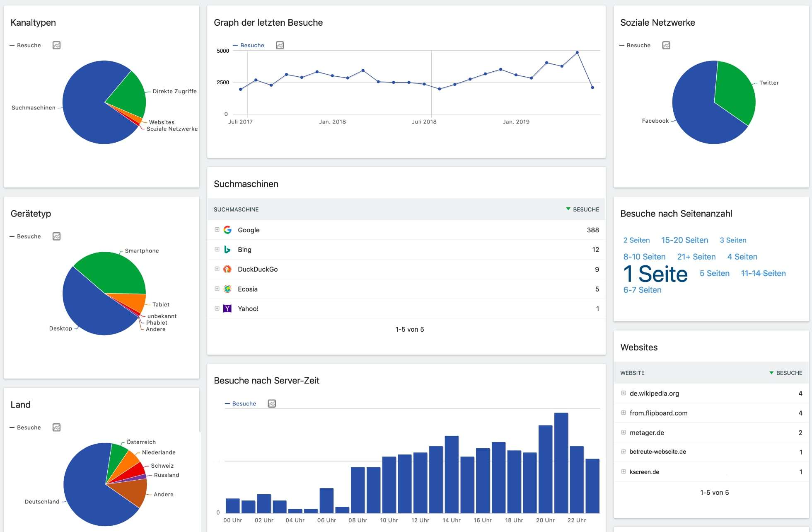Sort Suchmaschinen table by BESUCHE column

582,209
